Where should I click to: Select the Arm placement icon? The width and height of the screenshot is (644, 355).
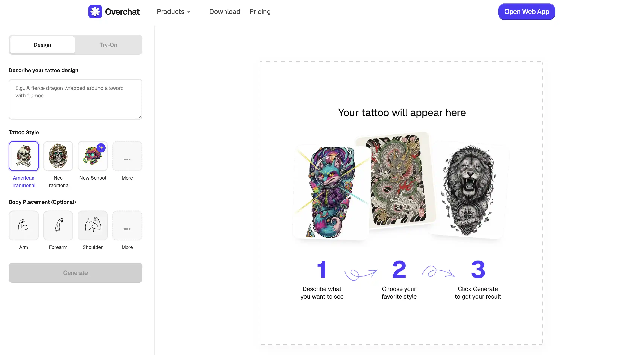click(24, 225)
